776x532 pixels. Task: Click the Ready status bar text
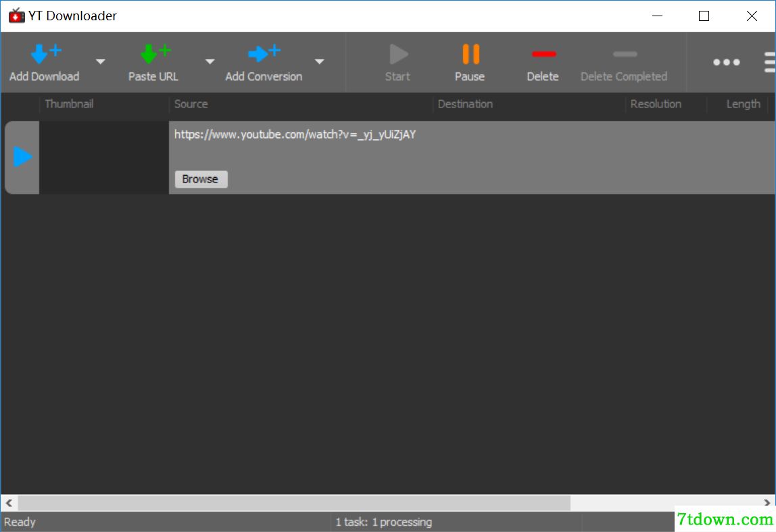click(20, 522)
